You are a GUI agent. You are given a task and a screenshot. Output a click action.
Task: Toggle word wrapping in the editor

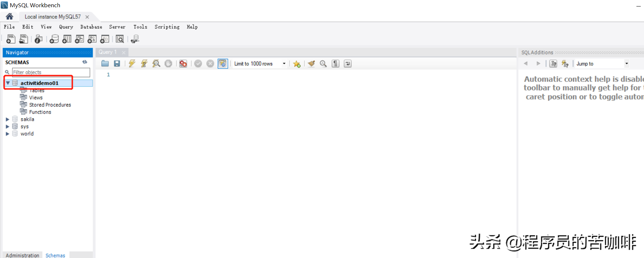(348, 64)
